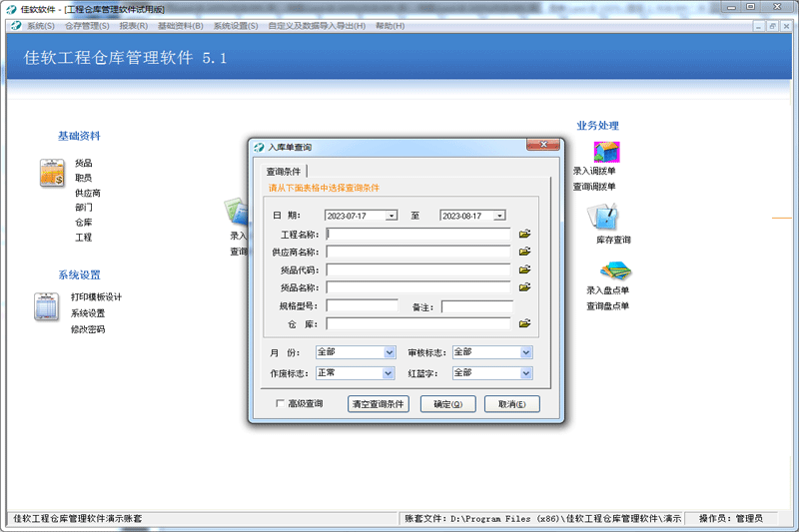Image resolution: width=799 pixels, height=532 pixels.
Task: Open the 修改密码 link
Action: [88, 329]
